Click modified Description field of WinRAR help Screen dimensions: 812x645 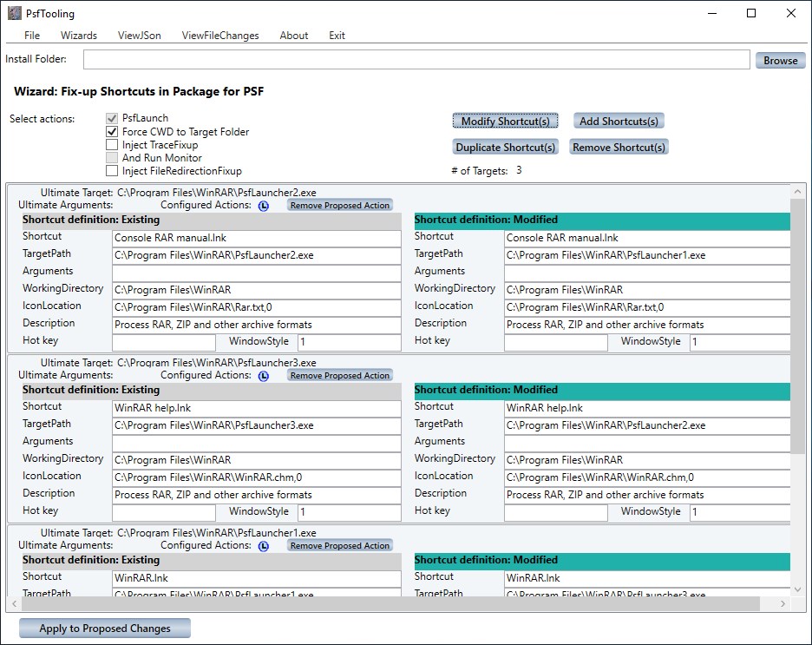647,495
